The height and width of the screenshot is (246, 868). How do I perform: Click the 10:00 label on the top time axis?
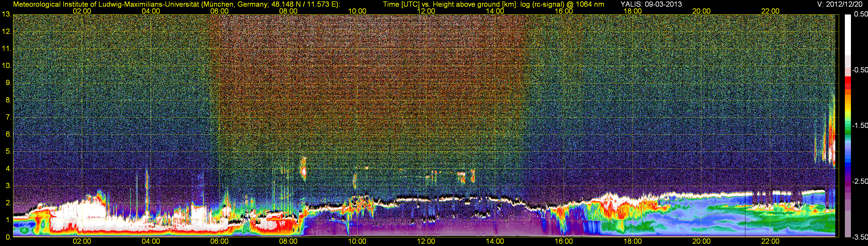click(x=357, y=11)
